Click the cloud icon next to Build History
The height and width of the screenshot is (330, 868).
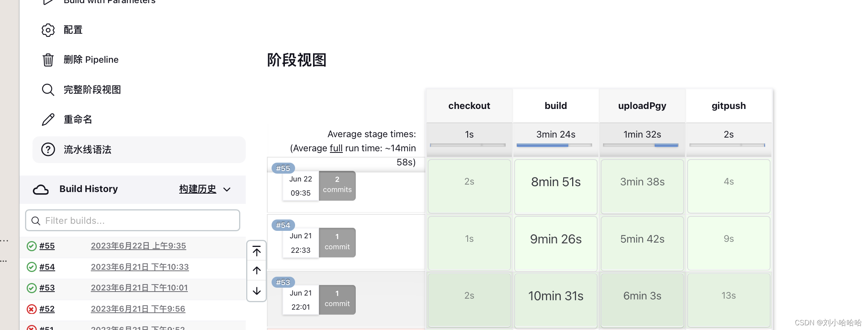click(41, 189)
